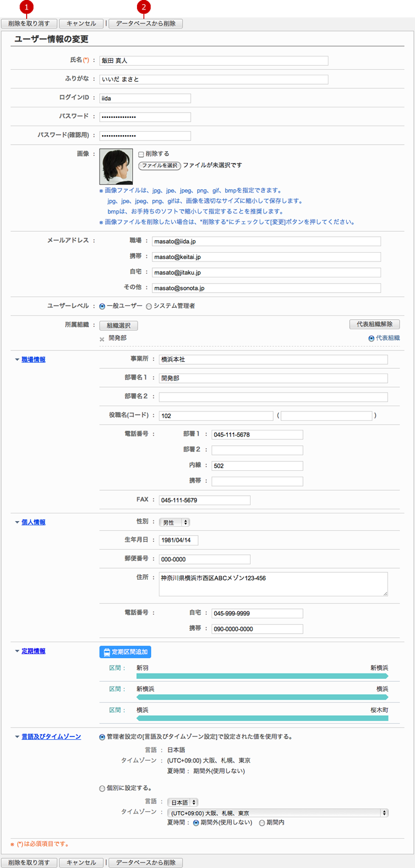Viewport: 415px width, 868px height.
Task: Click the 部署名1 input field
Action: 273,378
